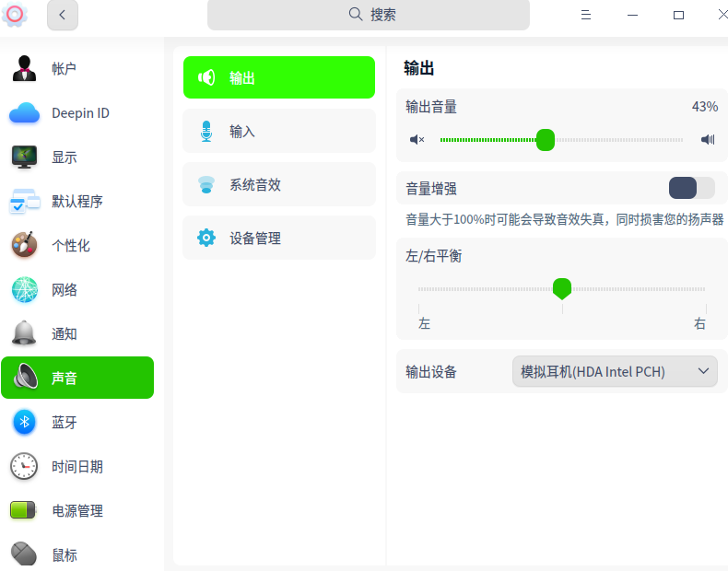Open 网络 settings

click(77, 289)
